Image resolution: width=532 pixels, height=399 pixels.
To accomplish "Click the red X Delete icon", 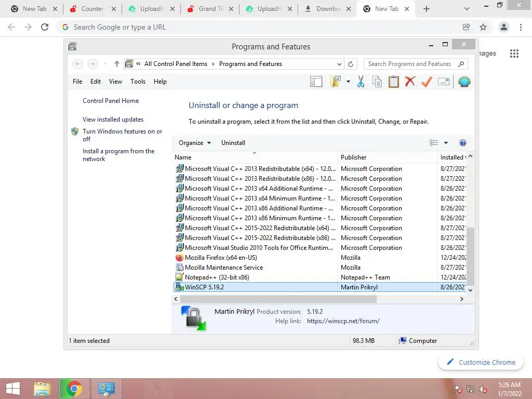I will tap(410, 82).
